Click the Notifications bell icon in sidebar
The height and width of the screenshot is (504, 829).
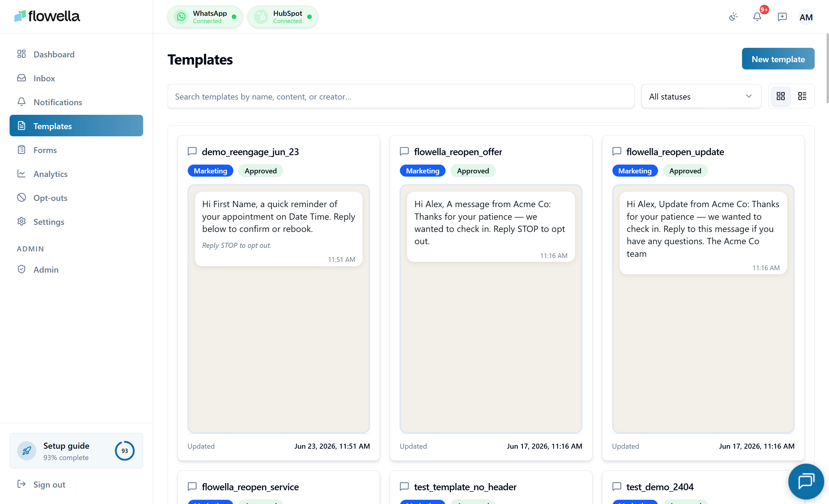pyautogui.click(x=22, y=102)
